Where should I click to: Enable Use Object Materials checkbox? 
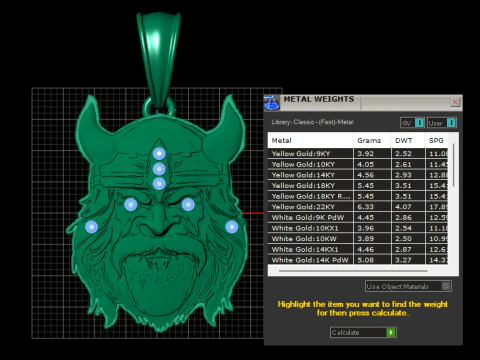tap(446, 286)
